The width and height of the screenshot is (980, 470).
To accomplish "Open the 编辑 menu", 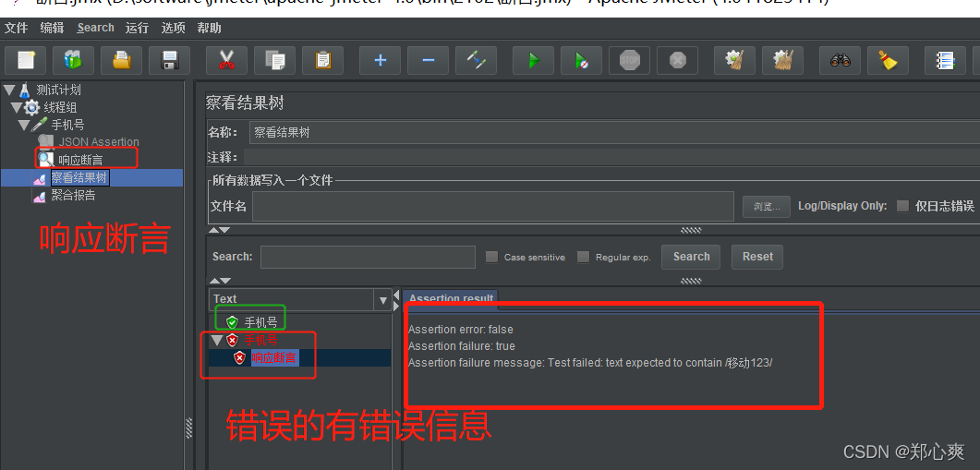I will 52,28.
